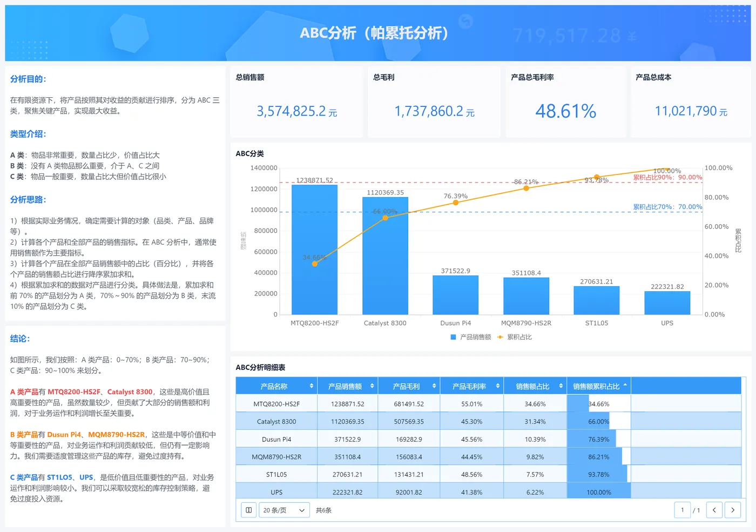Toggle 累积占比 series in chart legend
Screen dimensions: 756x532
click(x=515, y=337)
